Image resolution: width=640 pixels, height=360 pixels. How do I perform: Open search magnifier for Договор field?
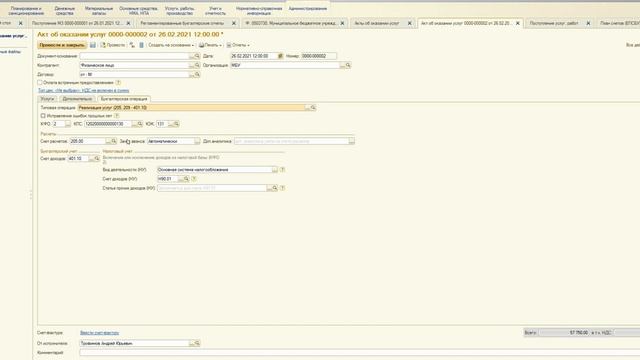pos(197,75)
